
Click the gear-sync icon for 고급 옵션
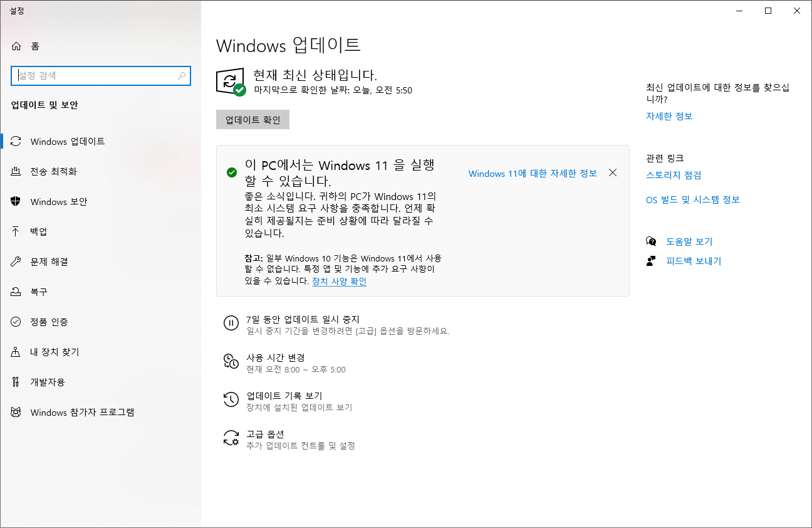click(x=231, y=438)
